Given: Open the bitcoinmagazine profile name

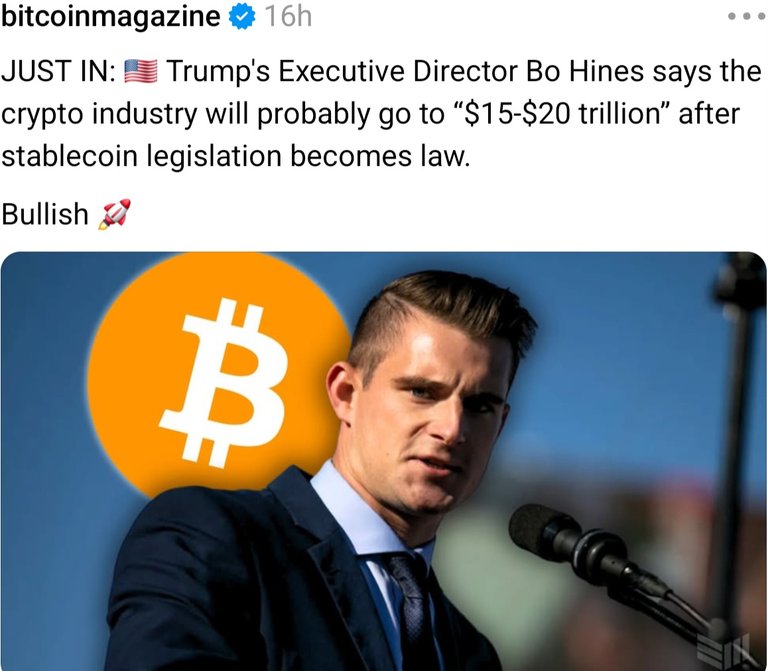Looking at the screenshot, I should pyautogui.click(x=111, y=16).
